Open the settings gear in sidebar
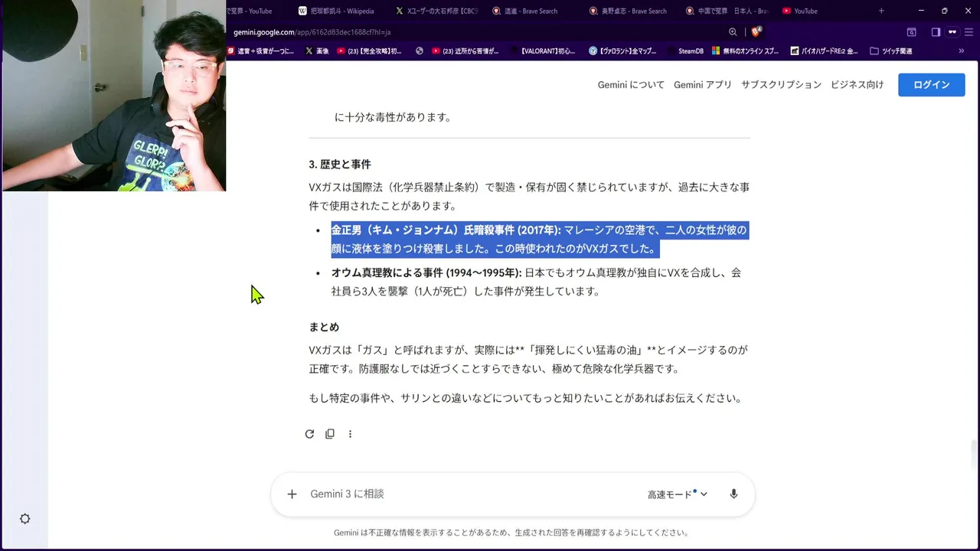This screenshot has width=980, height=551. [25, 519]
